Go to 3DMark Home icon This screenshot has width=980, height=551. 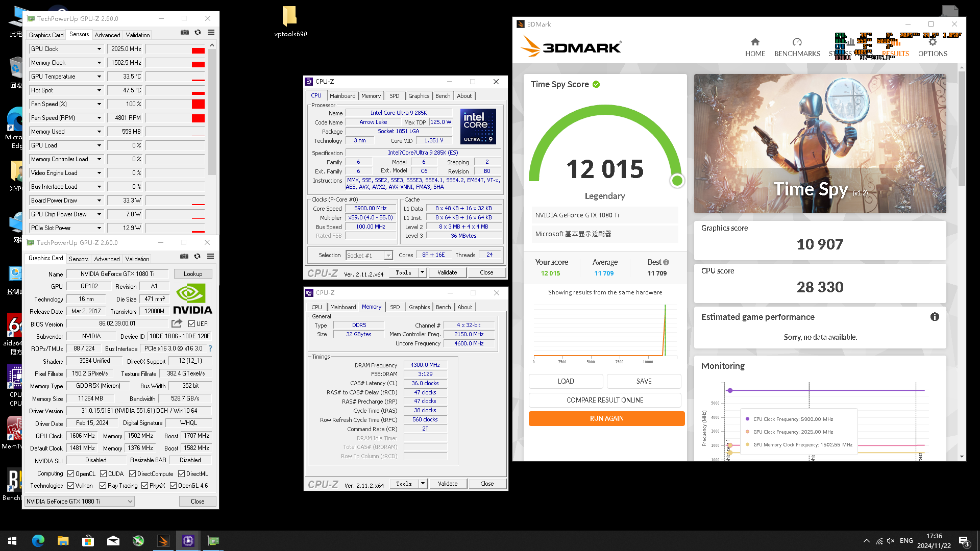(x=755, y=42)
